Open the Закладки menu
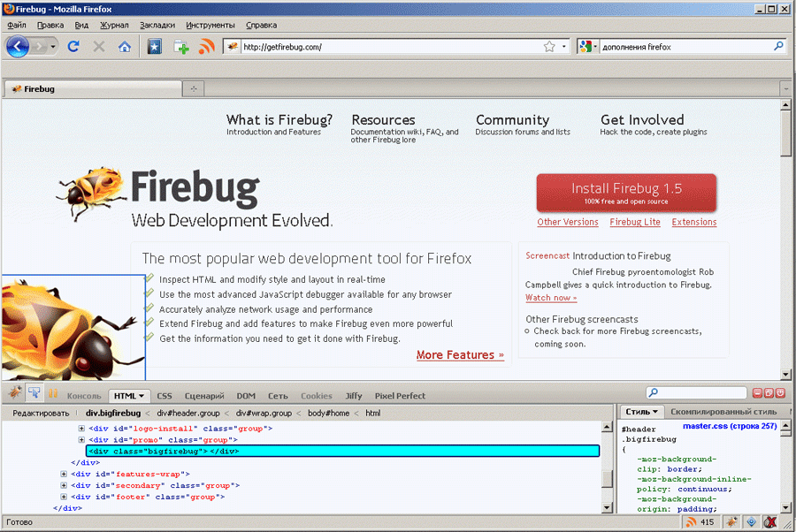 click(157, 25)
